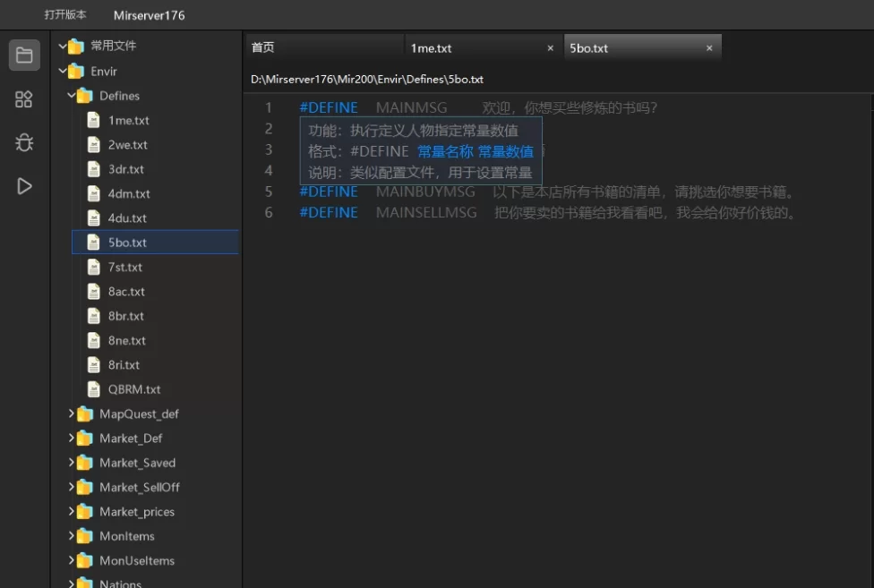
Task: Click 常量名称 in the tooltip format line
Action: 445,151
